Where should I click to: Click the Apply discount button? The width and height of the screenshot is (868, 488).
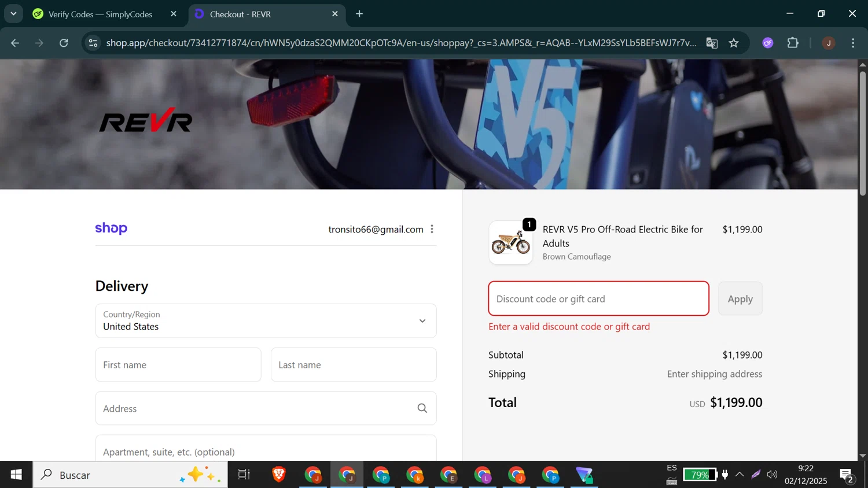[x=740, y=299]
